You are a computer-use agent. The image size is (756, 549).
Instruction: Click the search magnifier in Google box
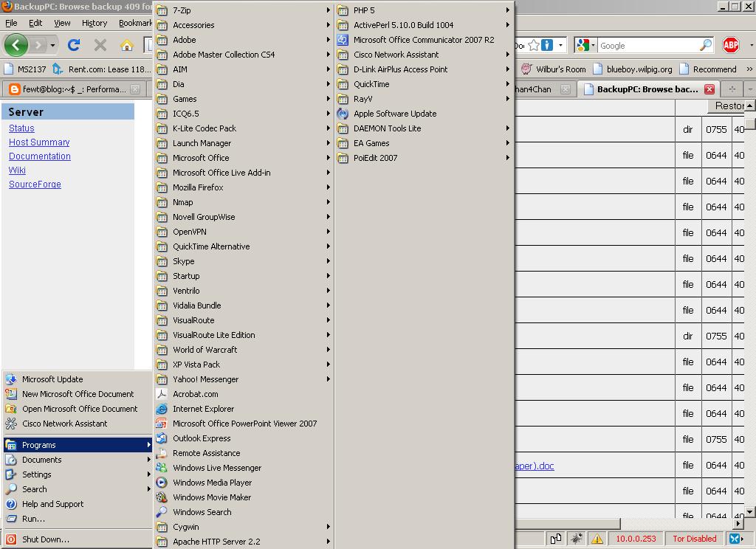[x=705, y=45]
